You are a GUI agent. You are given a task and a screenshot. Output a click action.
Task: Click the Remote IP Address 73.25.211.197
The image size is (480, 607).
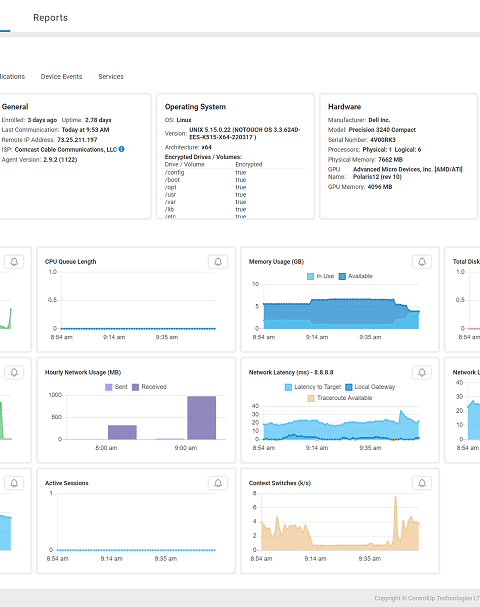pos(77,140)
